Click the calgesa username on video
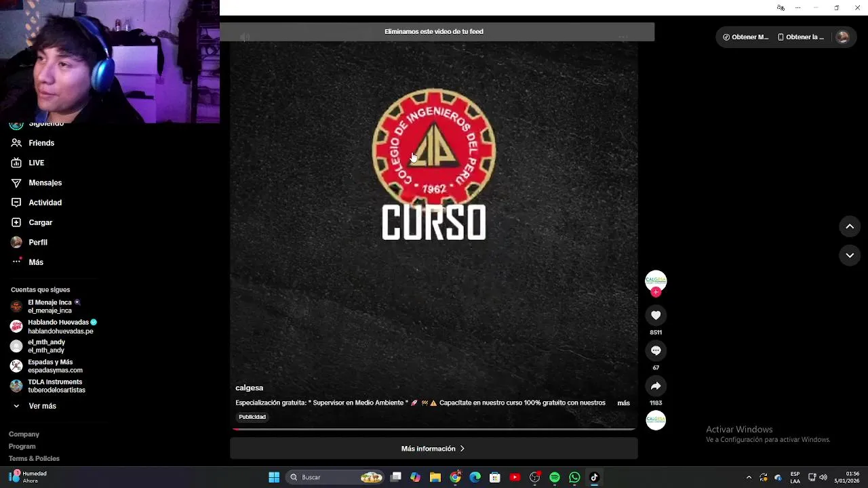This screenshot has height=488, width=868. (249, 388)
